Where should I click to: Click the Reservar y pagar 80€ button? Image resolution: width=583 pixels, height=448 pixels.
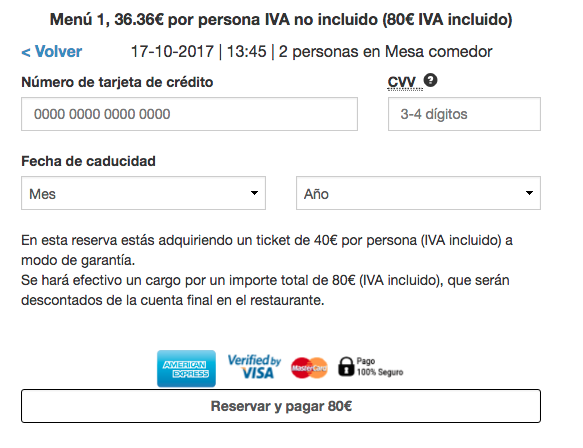pos(281,406)
